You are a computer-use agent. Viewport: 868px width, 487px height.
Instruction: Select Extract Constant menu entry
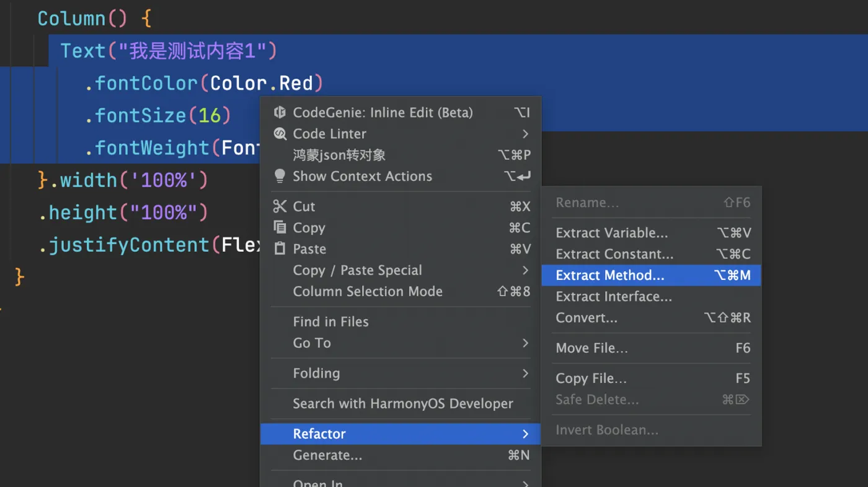point(651,254)
